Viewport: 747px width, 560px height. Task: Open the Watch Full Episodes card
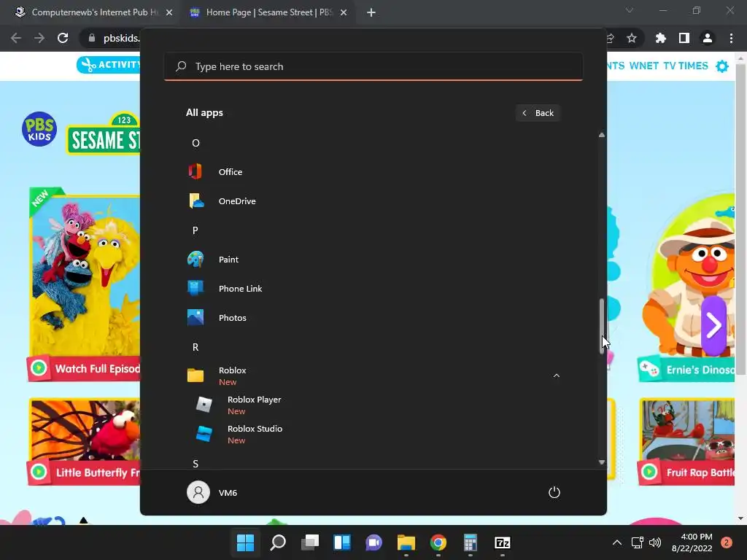(x=85, y=285)
